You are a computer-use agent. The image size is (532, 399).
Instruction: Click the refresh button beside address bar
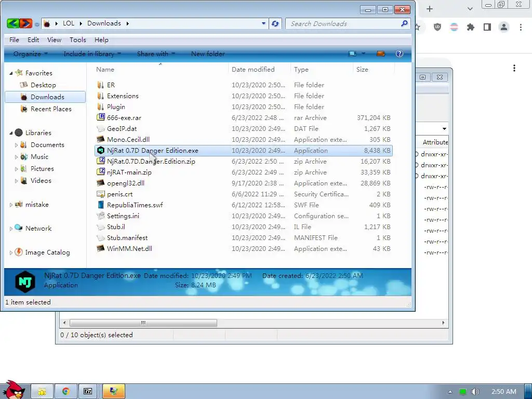tap(275, 24)
